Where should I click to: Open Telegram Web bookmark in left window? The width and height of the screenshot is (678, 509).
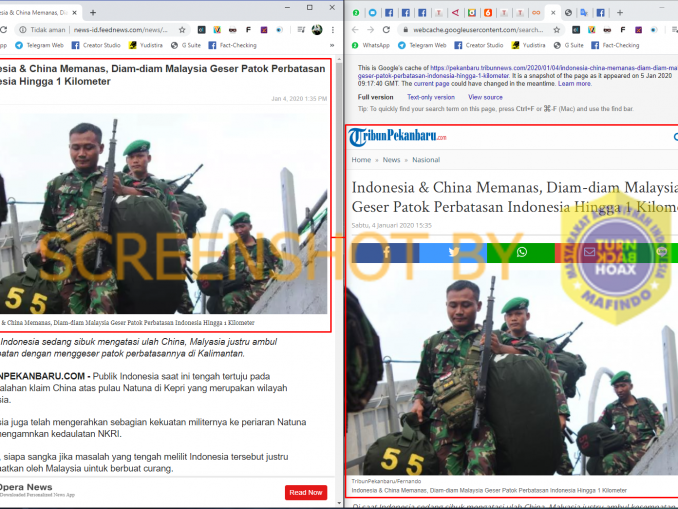[x=39, y=45]
